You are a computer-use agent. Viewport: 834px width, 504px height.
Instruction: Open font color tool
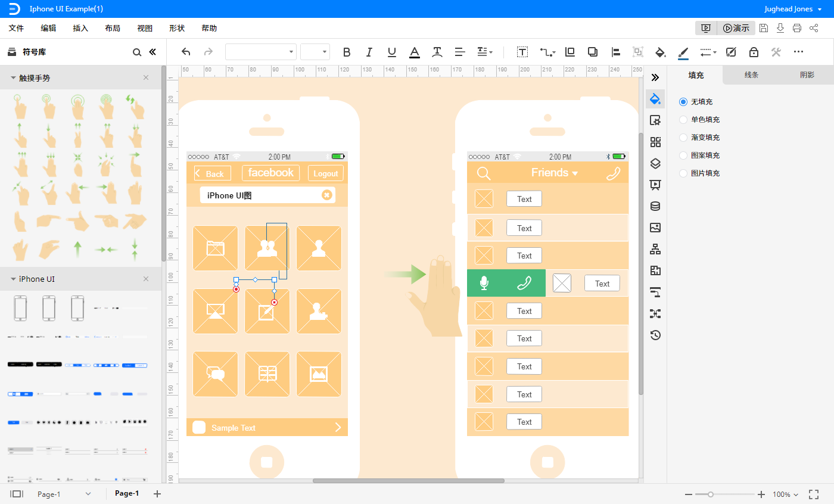point(415,52)
